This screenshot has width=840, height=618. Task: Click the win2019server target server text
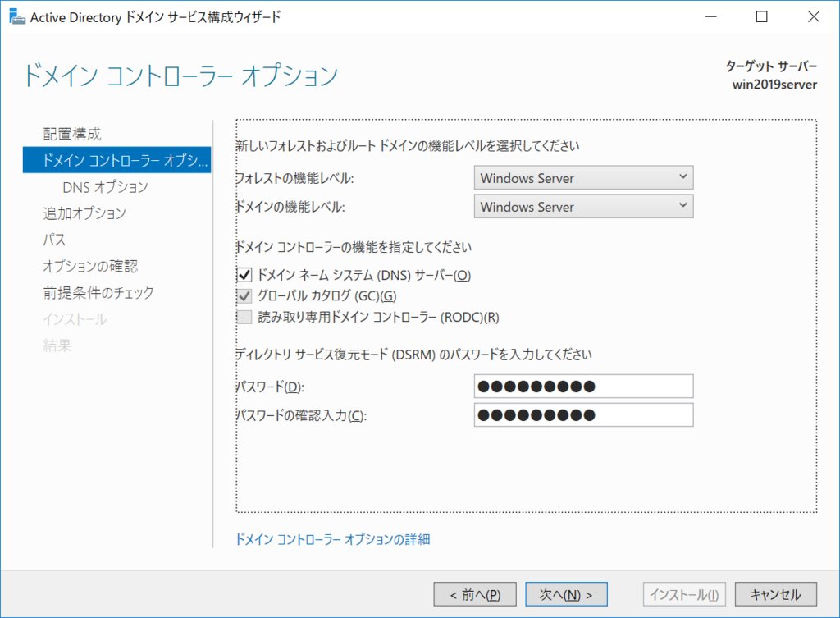pos(774,85)
